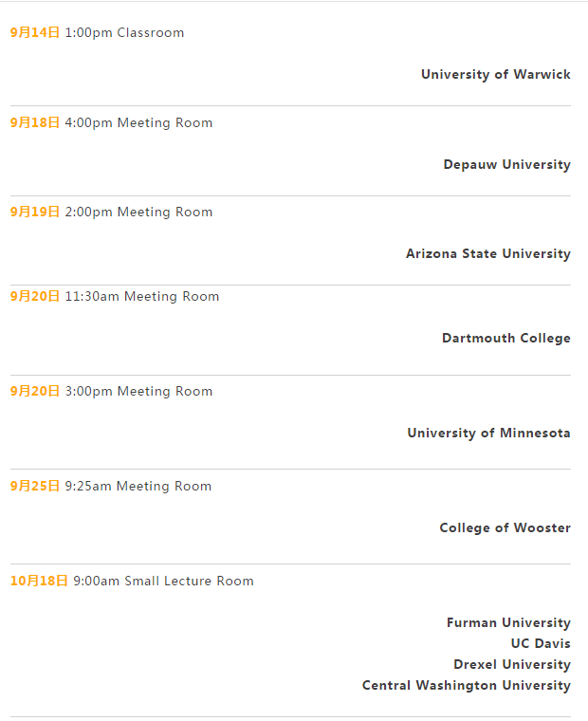Open the Dartmouth College link
Image resolution: width=588 pixels, height=721 pixels.
505,338
